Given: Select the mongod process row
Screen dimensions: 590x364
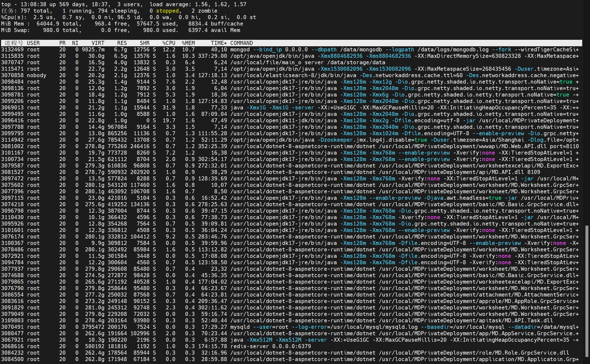Looking at the screenshot, I should pyautogui.click(x=240, y=49).
